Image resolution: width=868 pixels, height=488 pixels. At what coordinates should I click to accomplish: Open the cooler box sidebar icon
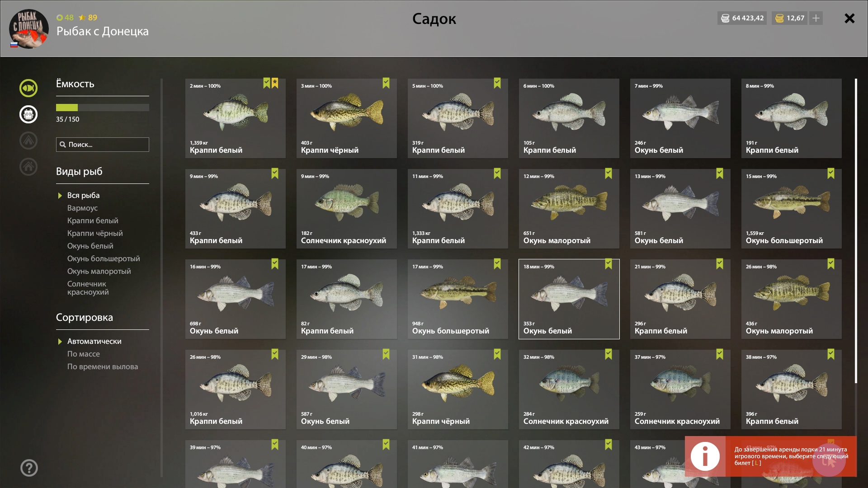pyautogui.click(x=28, y=114)
